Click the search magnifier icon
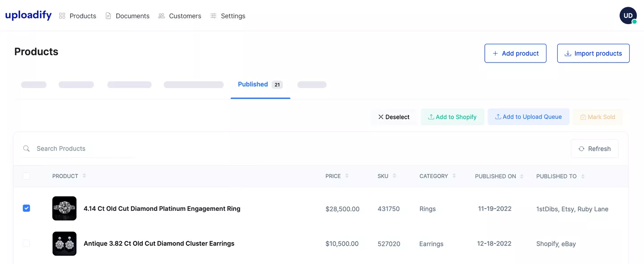The height and width of the screenshot is (264, 644). pyautogui.click(x=26, y=148)
